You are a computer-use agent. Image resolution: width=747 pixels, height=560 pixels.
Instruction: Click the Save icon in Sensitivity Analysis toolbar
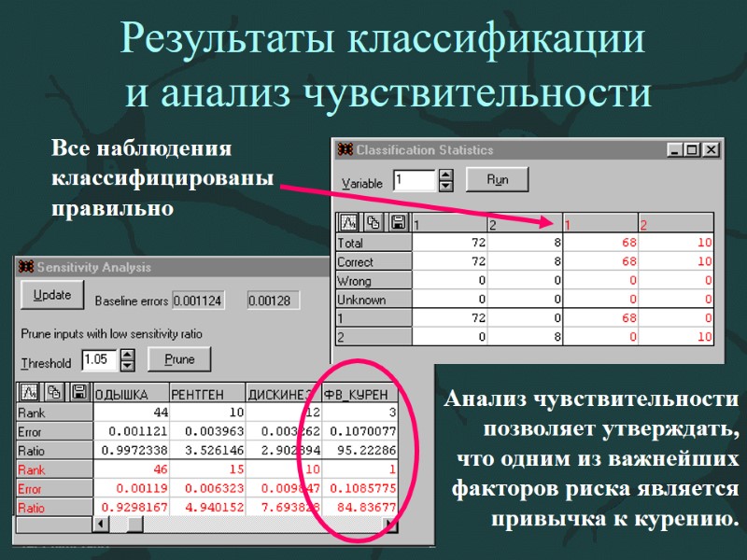[78, 392]
